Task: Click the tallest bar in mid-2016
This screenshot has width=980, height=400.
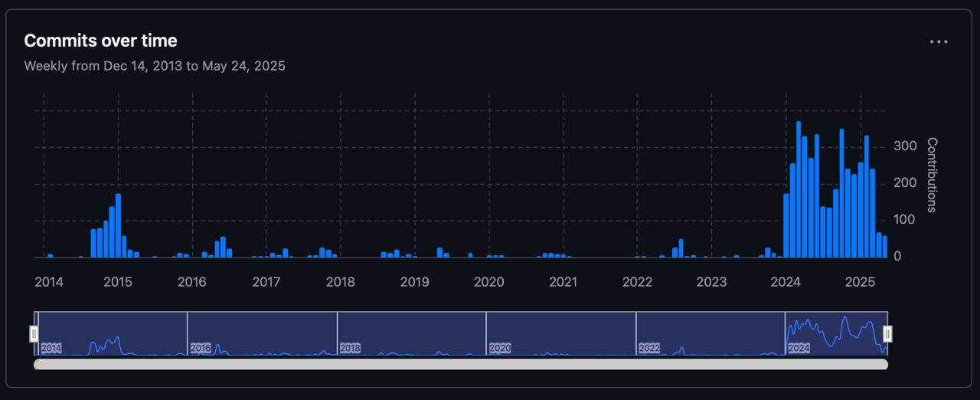Action: (223, 248)
